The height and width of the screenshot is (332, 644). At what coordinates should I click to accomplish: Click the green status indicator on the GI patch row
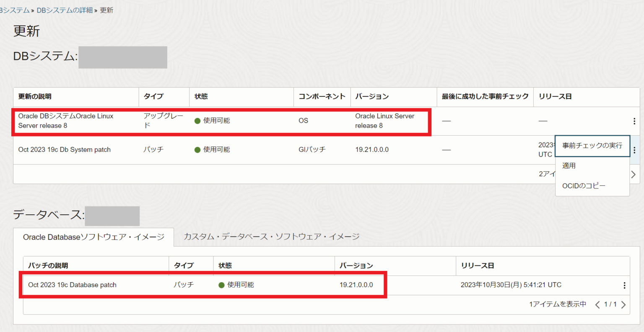(197, 149)
